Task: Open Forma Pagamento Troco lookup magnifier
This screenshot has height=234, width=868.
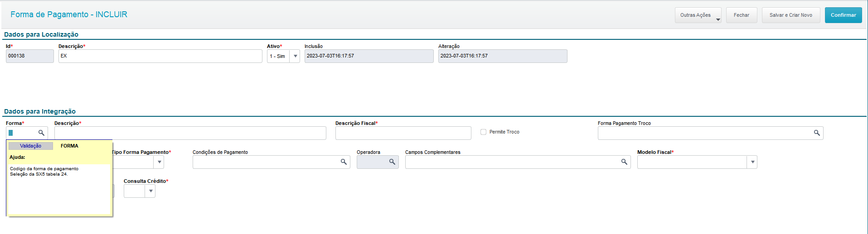Action: tap(817, 133)
